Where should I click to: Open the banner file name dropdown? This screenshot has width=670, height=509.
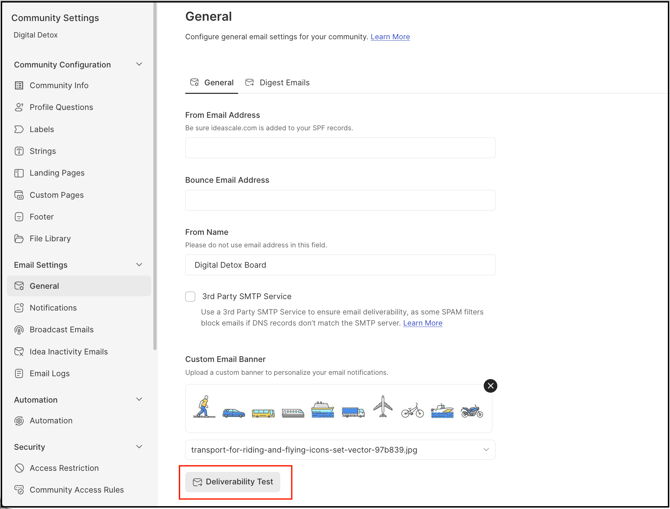[x=486, y=450]
